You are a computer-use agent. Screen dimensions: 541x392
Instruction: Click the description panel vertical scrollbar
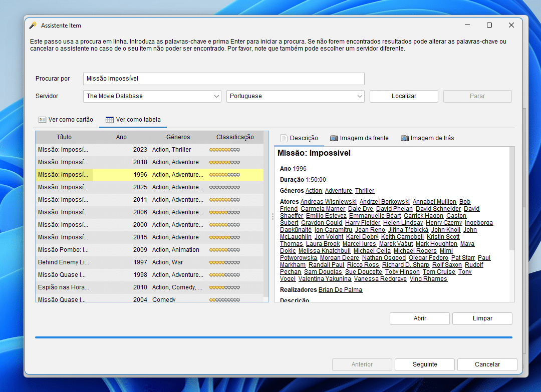point(512,200)
